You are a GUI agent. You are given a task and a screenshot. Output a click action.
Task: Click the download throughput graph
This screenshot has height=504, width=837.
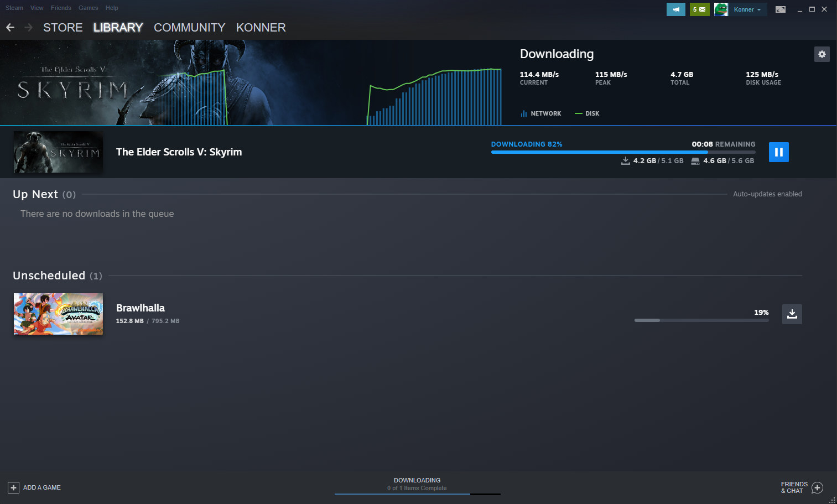click(x=434, y=97)
